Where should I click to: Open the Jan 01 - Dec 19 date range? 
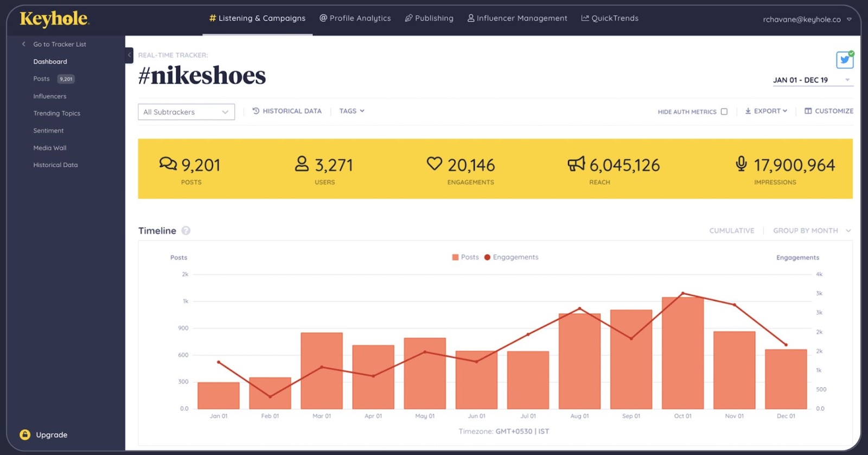tap(813, 80)
